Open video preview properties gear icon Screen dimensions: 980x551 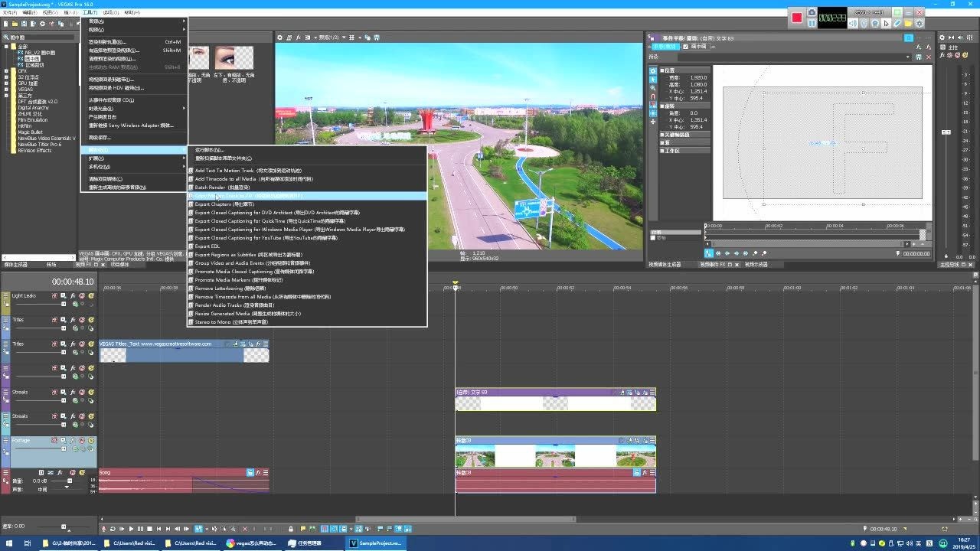(280, 37)
